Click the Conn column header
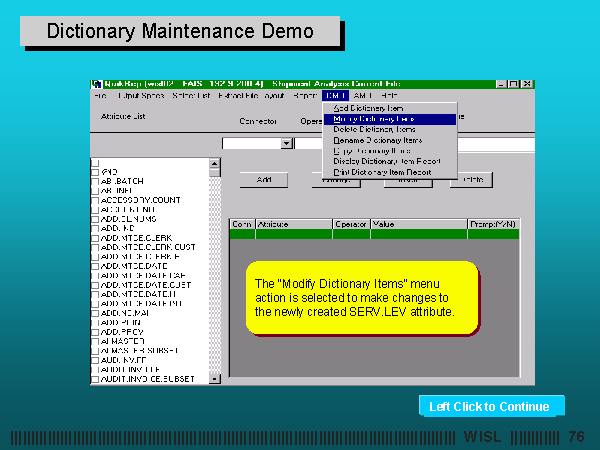This screenshot has height=450, width=600. pyautogui.click(x=242, y=224)
